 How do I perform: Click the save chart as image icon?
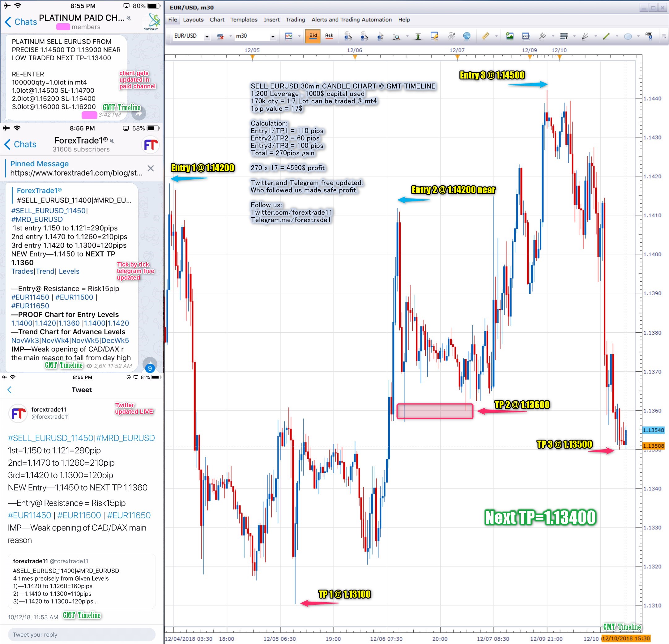point(509,36)
